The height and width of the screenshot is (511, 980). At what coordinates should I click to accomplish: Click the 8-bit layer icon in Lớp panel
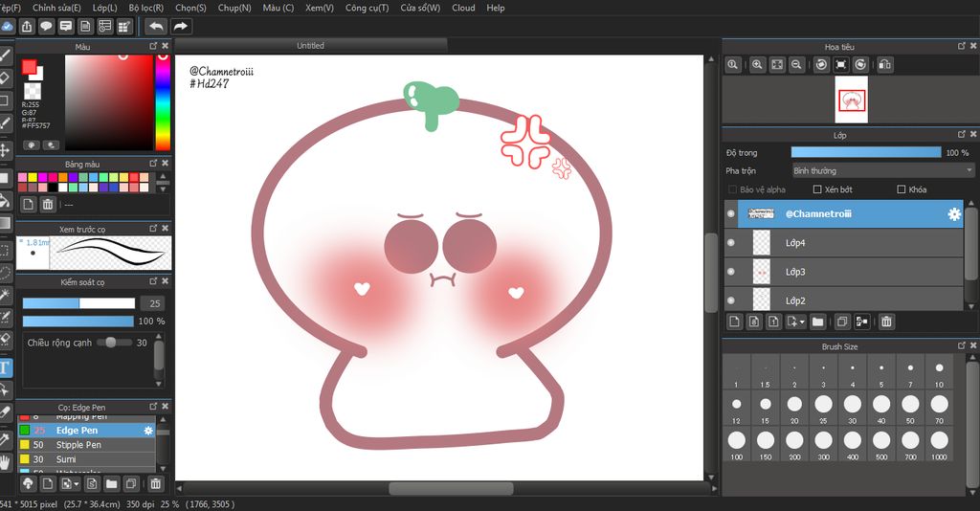pos(754,322)
